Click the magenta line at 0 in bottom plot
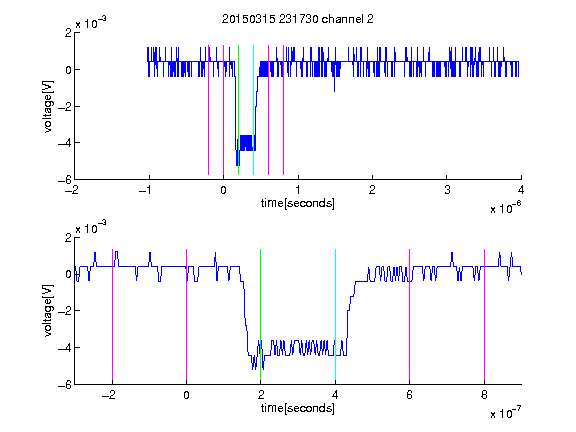This screenshot has width=576, height=432. pyautogui.click(x=187, y=315)
